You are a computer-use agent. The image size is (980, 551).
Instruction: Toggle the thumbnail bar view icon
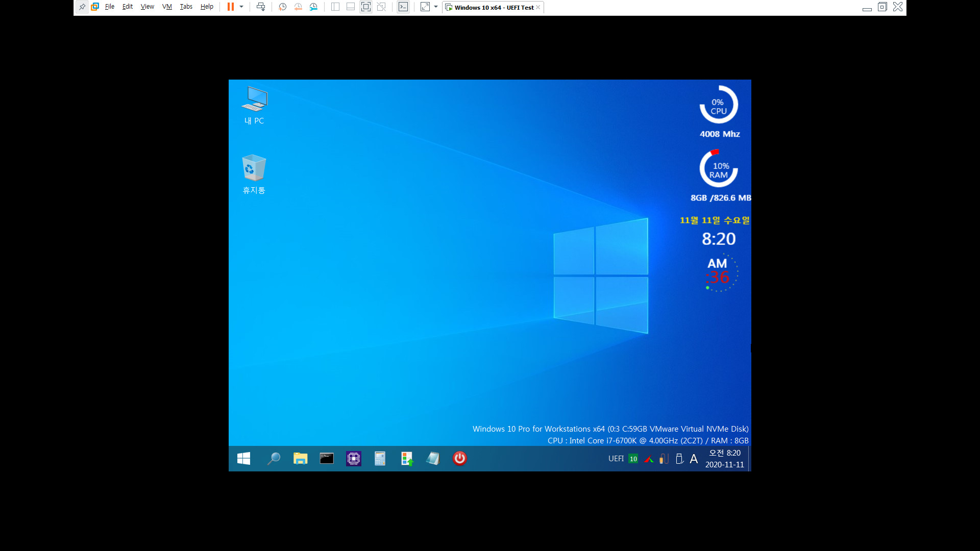tap(351, 7)
